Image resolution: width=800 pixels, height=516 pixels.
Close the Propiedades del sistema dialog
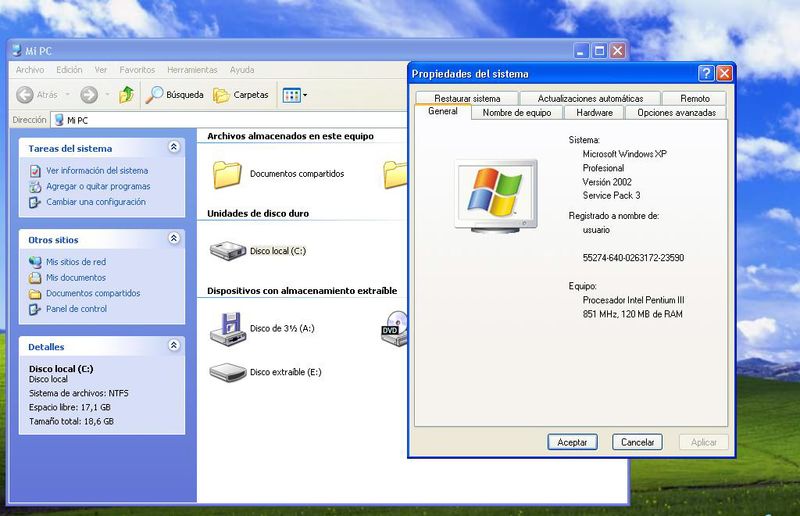click(724, 73)
